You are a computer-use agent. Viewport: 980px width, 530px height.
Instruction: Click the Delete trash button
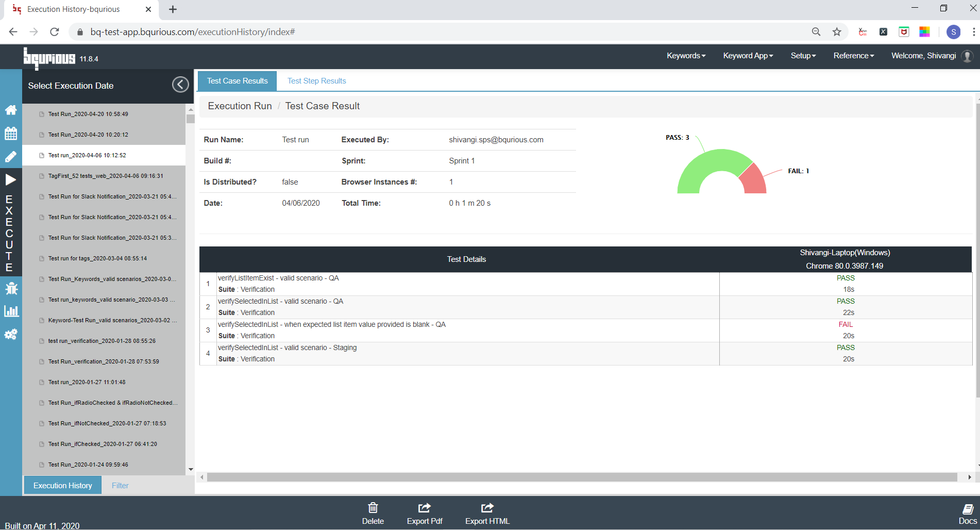pyautogui.click(x=373, y=514)
